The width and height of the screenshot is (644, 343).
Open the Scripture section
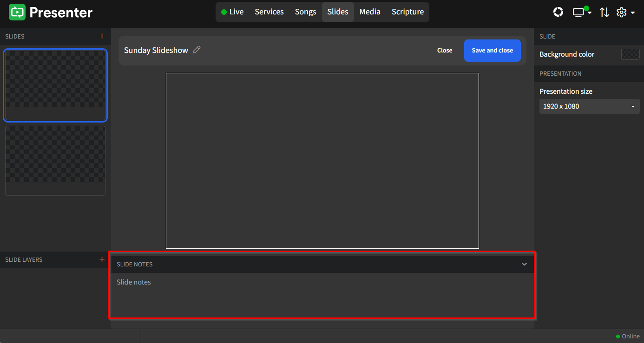(x=407, y=12)
